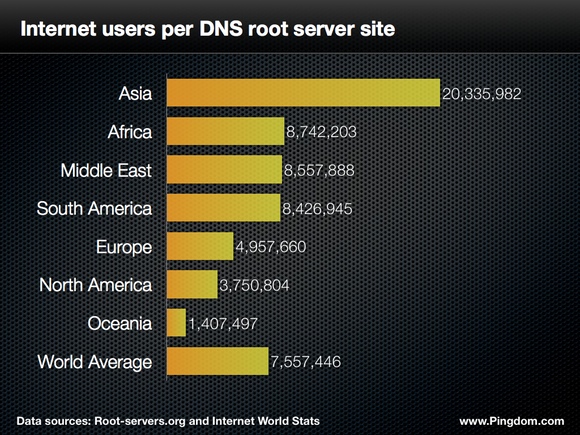The image size is (580, 435).
Task: Click the South America bar
Action: tap(223, 208)
